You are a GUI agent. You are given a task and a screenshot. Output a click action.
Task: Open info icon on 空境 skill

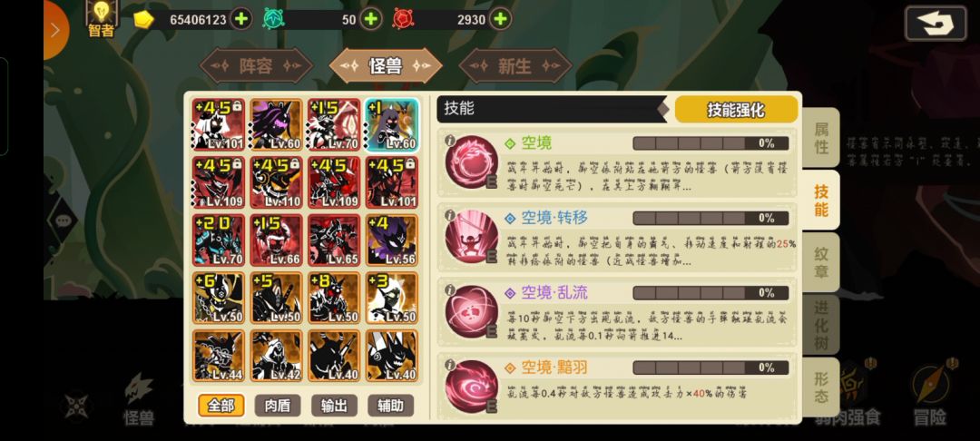449,142
